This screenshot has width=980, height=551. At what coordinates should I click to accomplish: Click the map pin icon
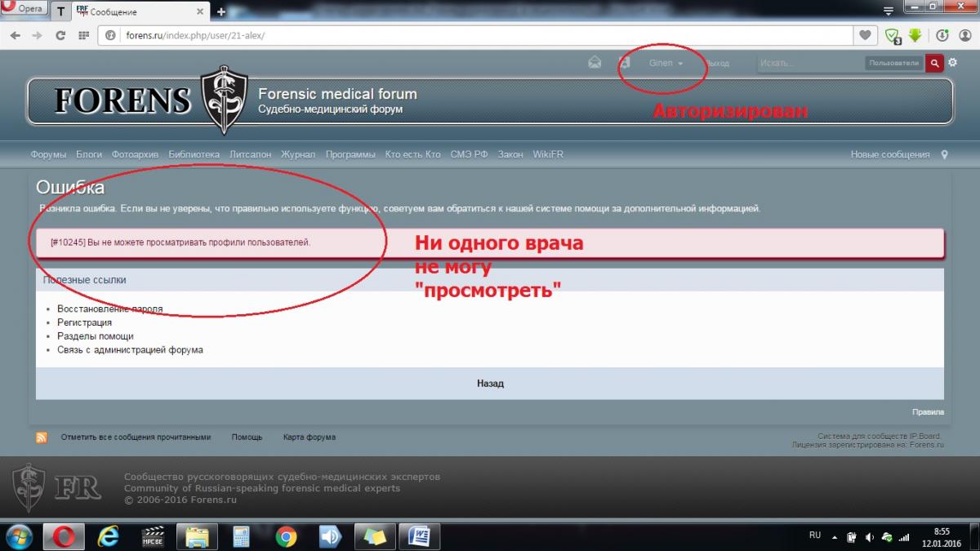(x=945, y=154)
